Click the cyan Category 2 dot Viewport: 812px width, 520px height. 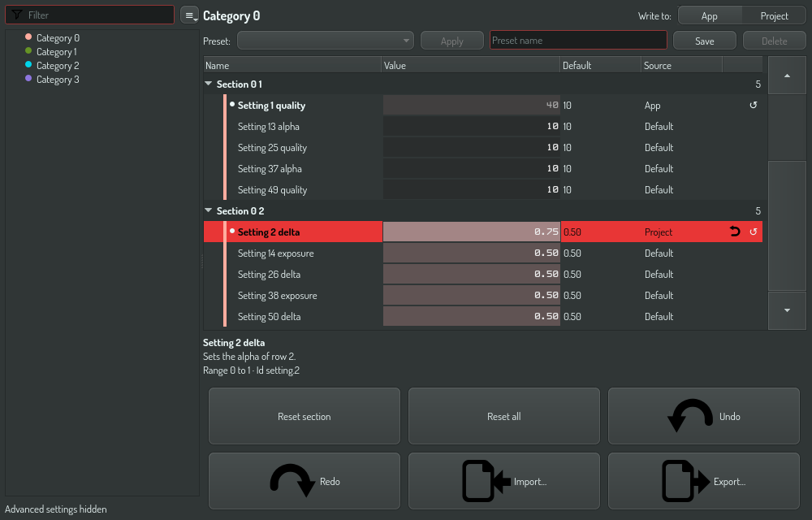pyautogui.click(x=28, y=65)
